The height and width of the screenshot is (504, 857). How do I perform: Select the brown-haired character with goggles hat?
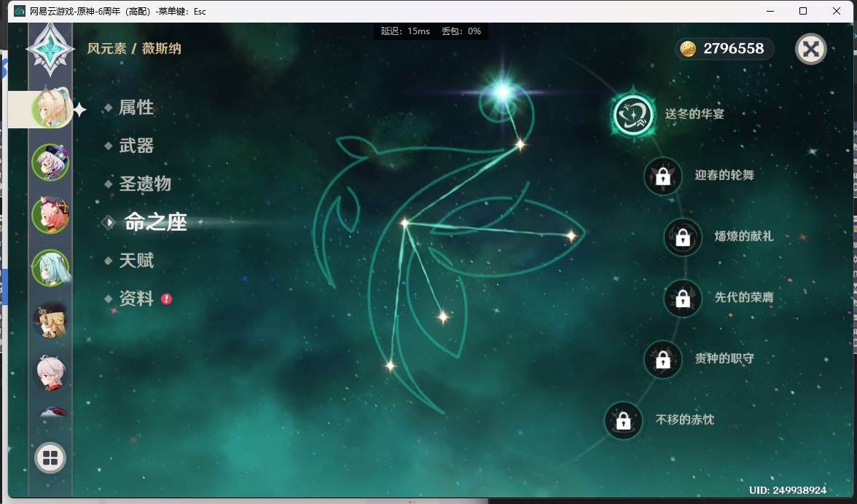[x=50, y=320]
